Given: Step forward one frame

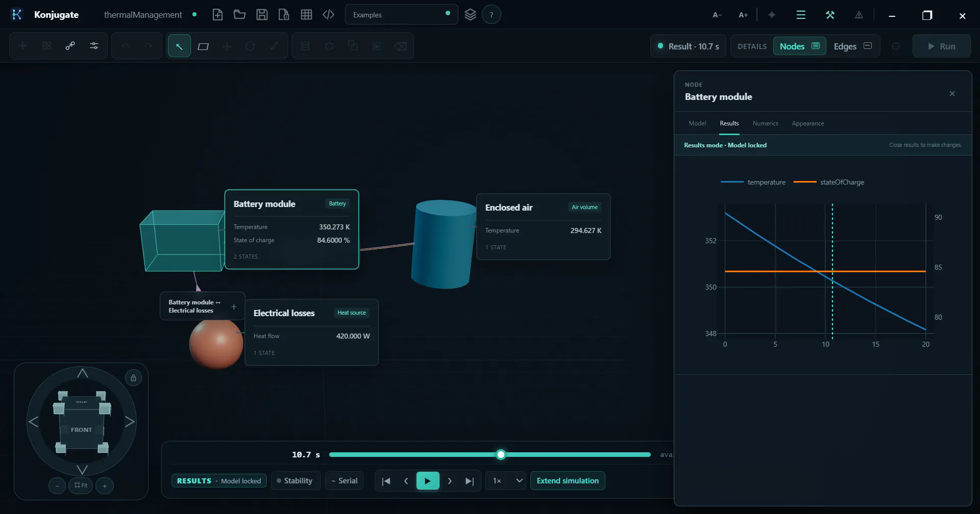Looking at the screenshot, I should click(450, 481).
